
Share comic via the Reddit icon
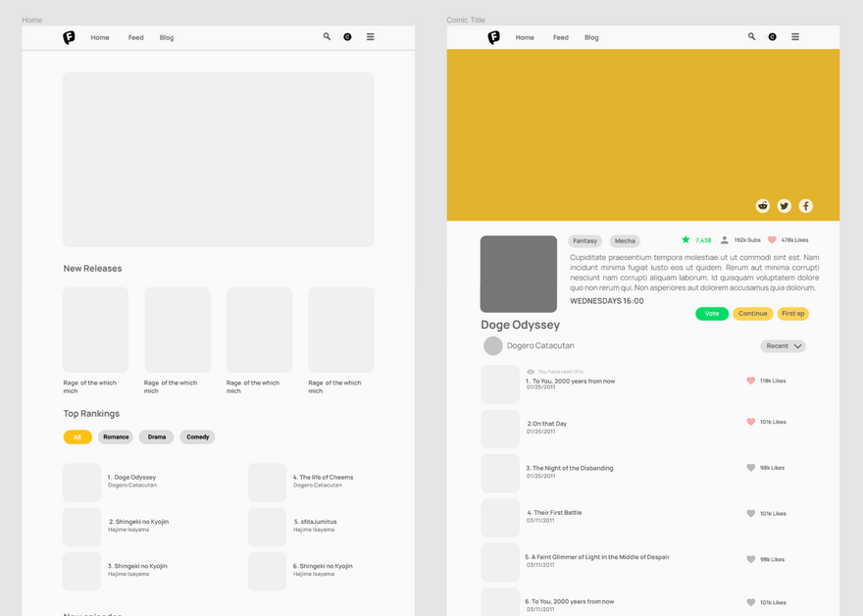pyautogui.click(x=762, y=206)
